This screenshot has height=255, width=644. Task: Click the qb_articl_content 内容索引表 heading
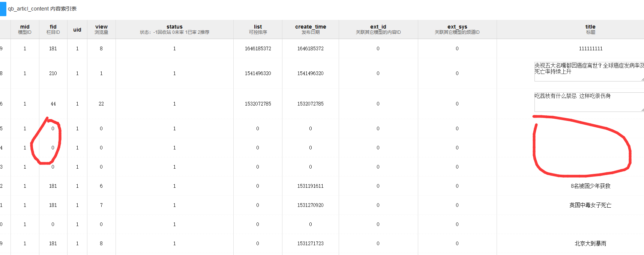coord(42,9)
